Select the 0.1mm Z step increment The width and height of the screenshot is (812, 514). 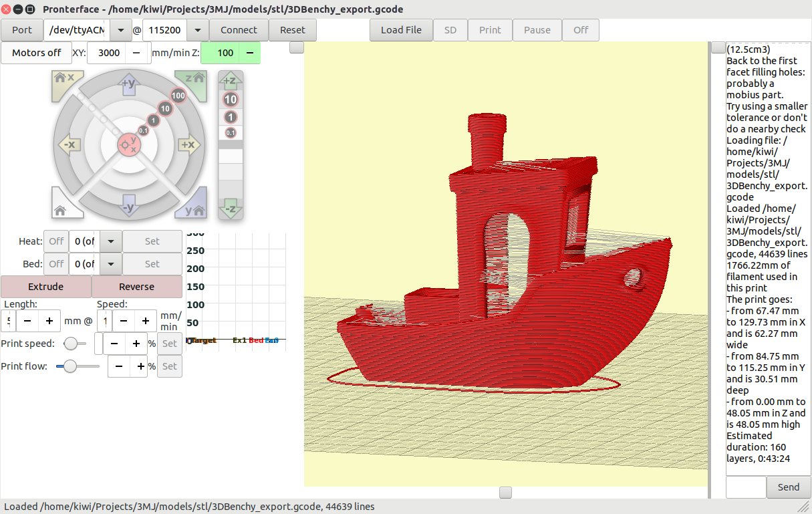[x=231, y=132]
